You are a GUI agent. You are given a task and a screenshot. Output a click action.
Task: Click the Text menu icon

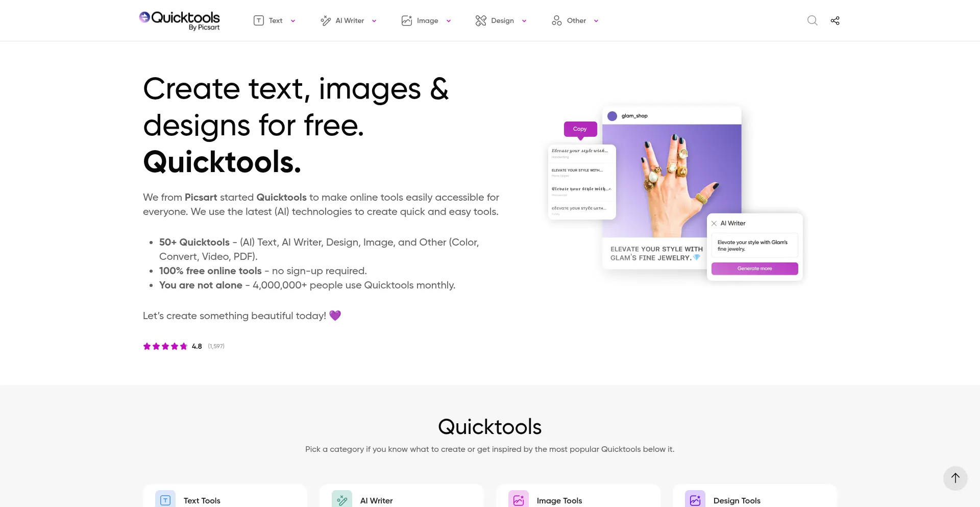tap(259, 20)
